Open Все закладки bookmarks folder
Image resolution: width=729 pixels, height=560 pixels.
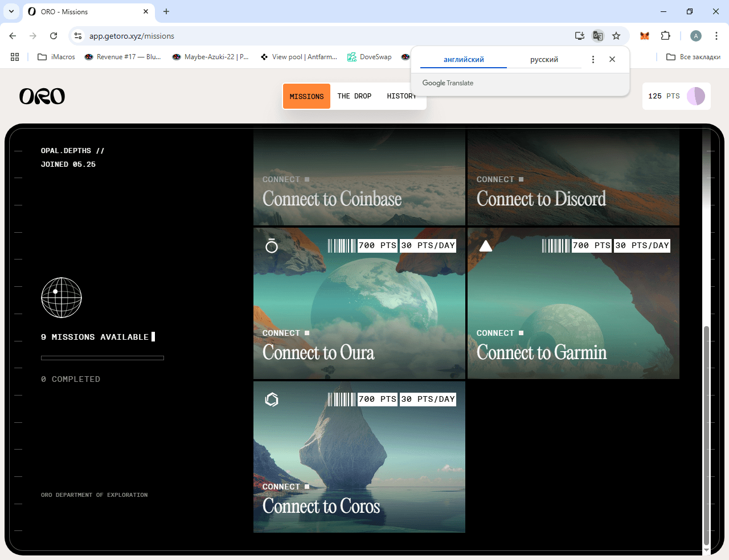point(693,57)
